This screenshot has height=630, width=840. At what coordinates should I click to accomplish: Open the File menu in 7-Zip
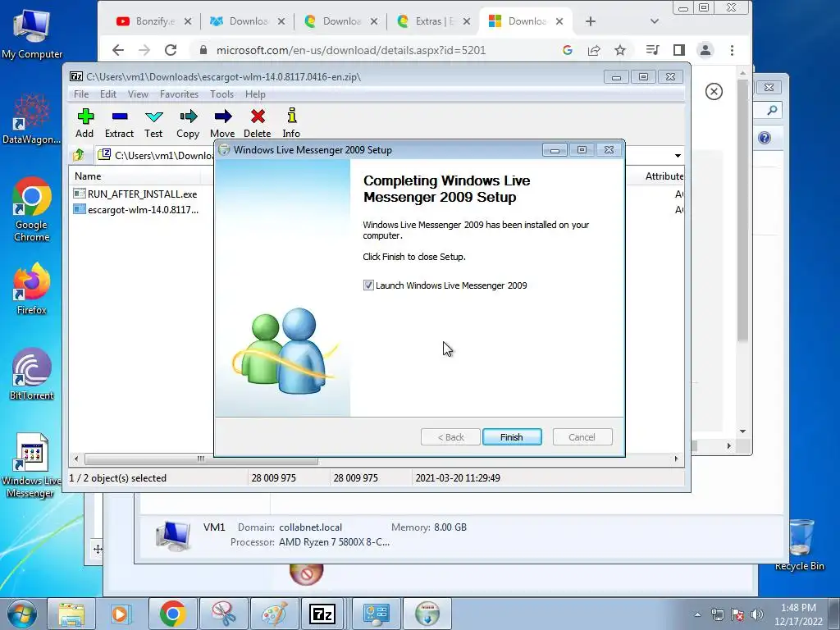(x=81, y=94)
